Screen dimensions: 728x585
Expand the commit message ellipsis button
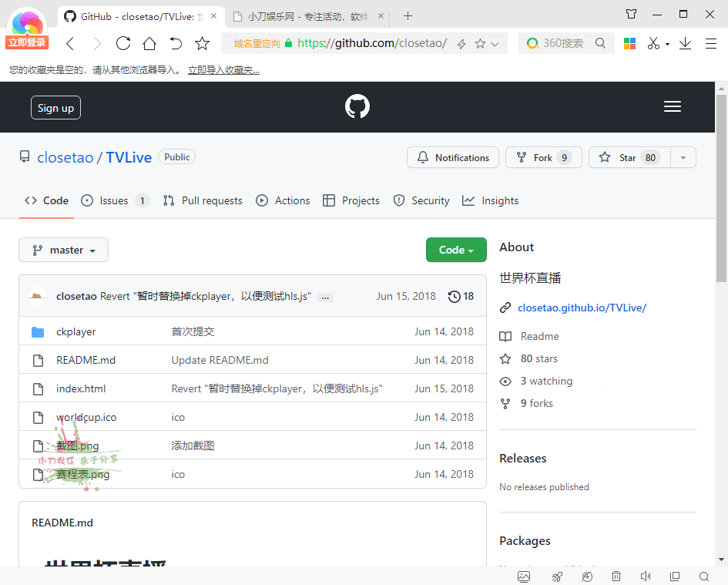point(325,297)
